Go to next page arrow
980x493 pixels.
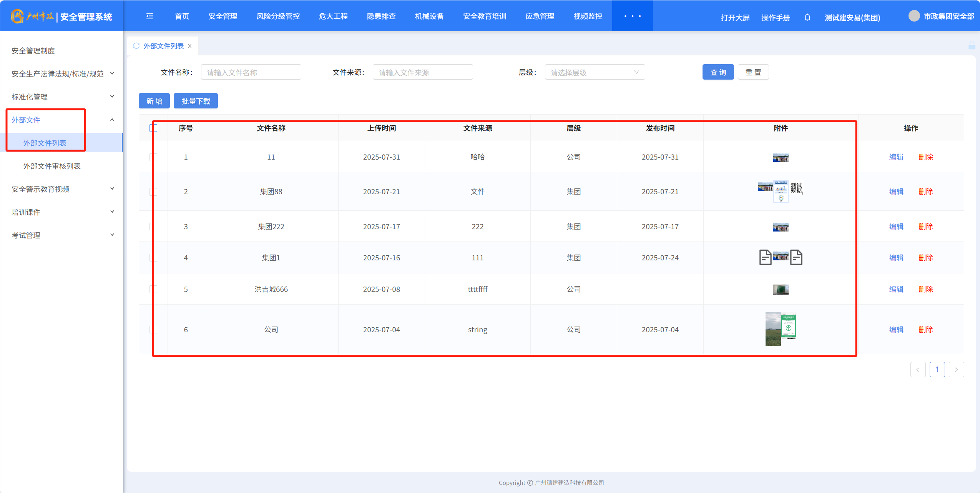click(956, 370)
